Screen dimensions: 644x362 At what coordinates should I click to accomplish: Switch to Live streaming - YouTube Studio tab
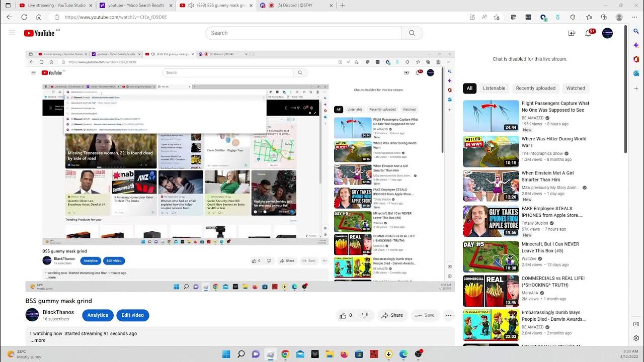(55, 5)
